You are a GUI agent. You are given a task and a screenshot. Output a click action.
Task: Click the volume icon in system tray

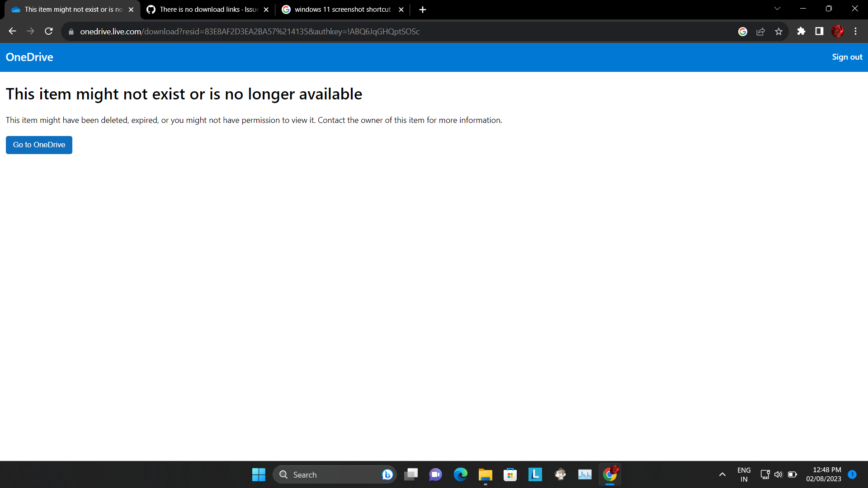(x=778, y=474)
